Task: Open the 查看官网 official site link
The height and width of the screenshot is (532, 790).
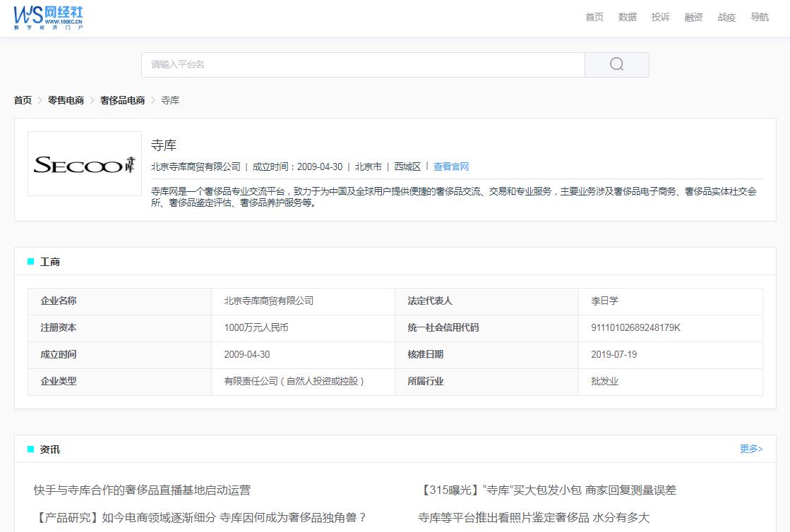Action: click(451, 167)
